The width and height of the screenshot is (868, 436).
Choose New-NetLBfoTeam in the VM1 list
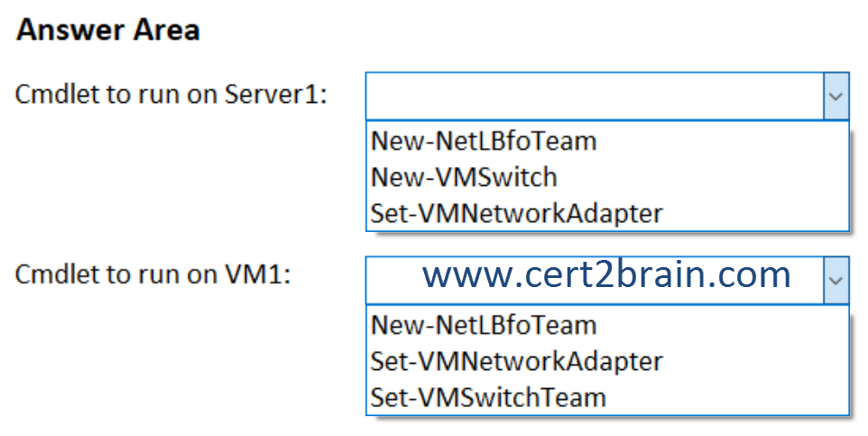[484, 325]
